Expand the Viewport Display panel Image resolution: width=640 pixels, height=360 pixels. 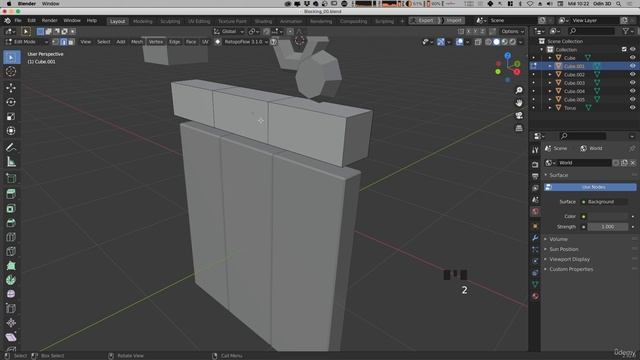569,260
